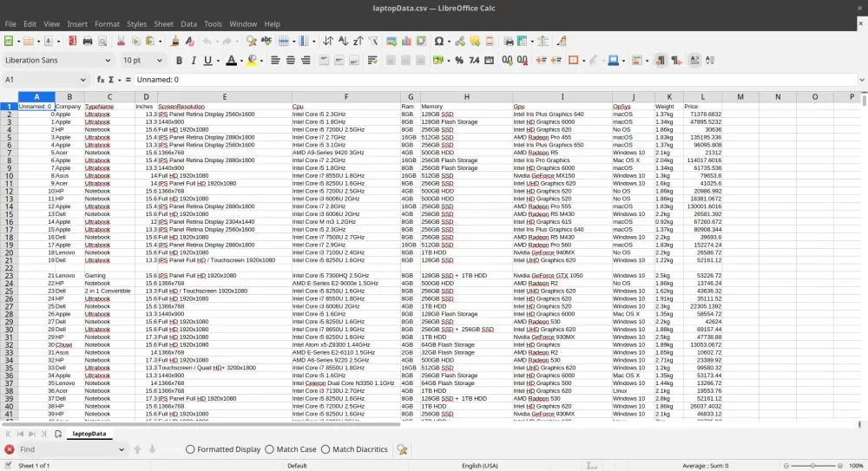Click the Print icon in toolbar
This screenshot has height=471, width=868.
88,41
